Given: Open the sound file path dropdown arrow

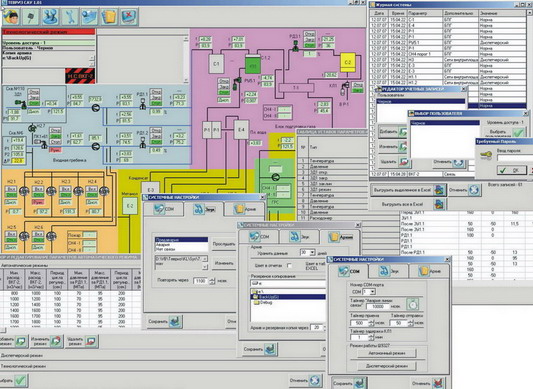Looking at the screenshot, I should coord(205,259).
